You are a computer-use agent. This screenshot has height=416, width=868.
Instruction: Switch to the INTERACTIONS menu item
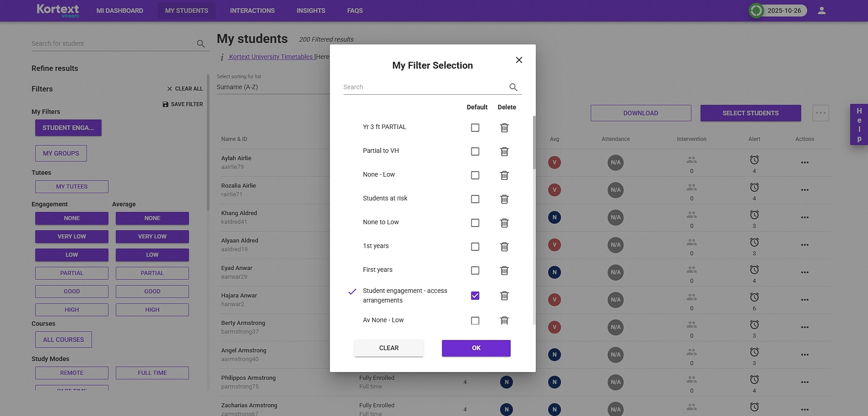pyautogui.click(x=252, y=10)
